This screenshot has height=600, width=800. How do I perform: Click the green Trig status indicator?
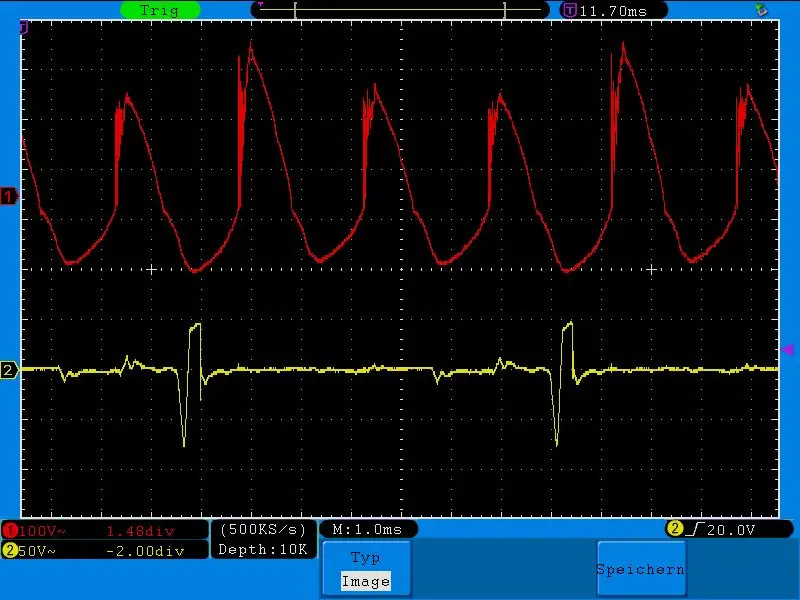click(x=159, y=10)
